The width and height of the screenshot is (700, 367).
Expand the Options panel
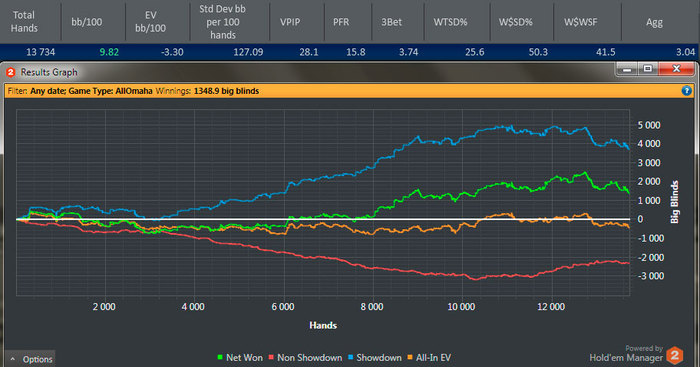[30, 359]
